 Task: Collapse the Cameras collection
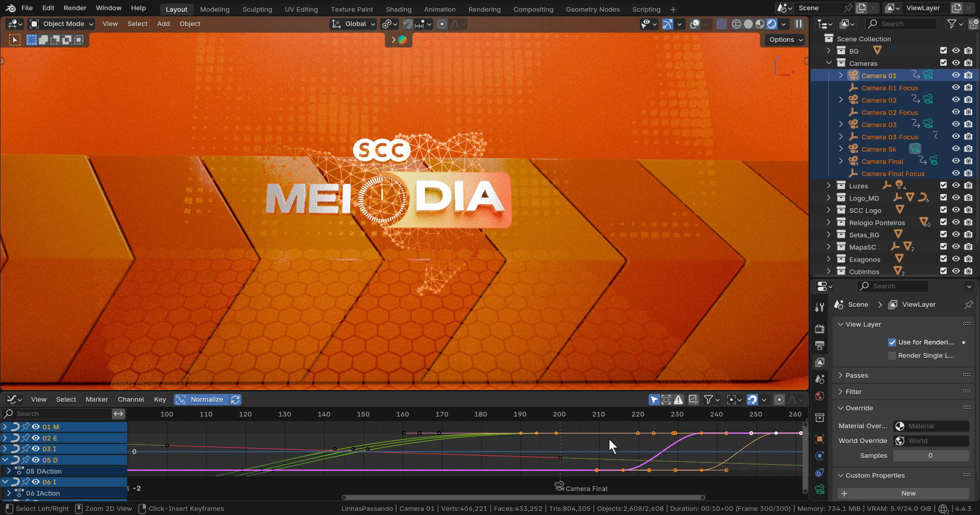pos(828,63)
